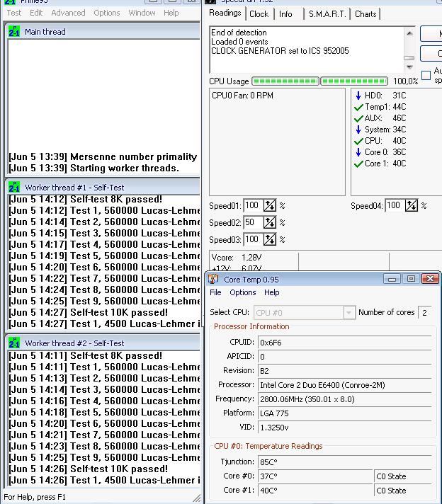The image size is (442, 504).
Task: Click the Speed04 value field
Action: click(x=395, y=205)
